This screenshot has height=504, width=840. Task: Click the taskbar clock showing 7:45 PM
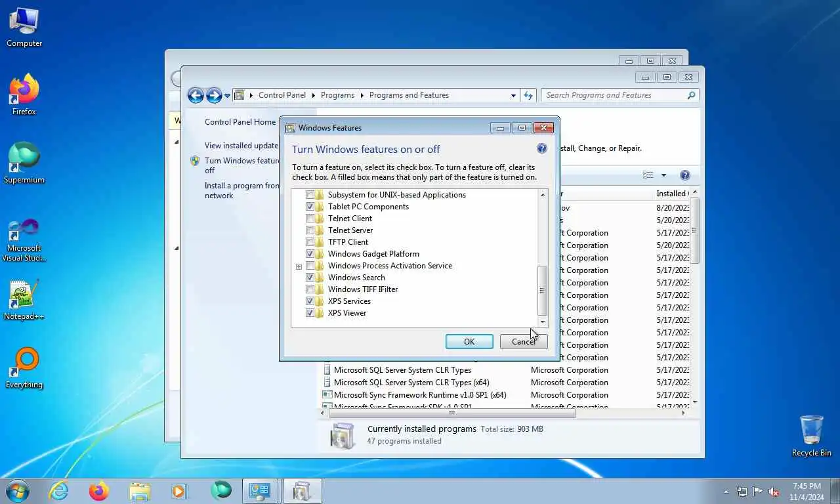point(807,492)
